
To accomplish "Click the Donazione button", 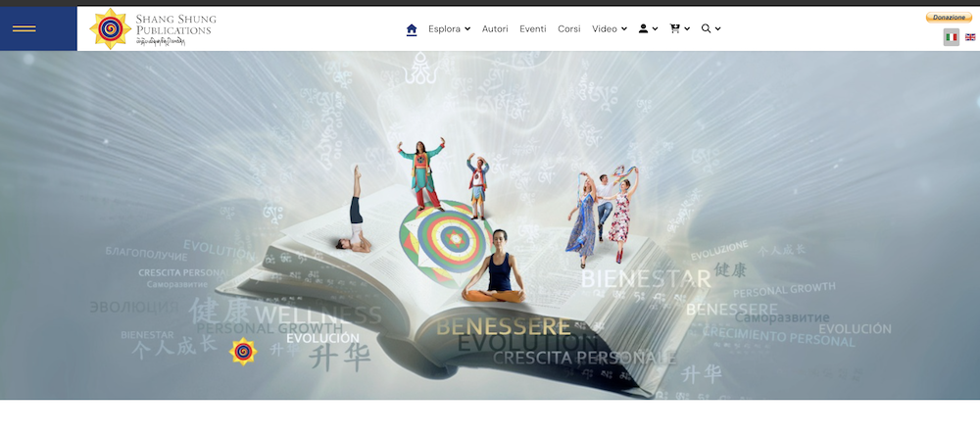I will [949, 18].
